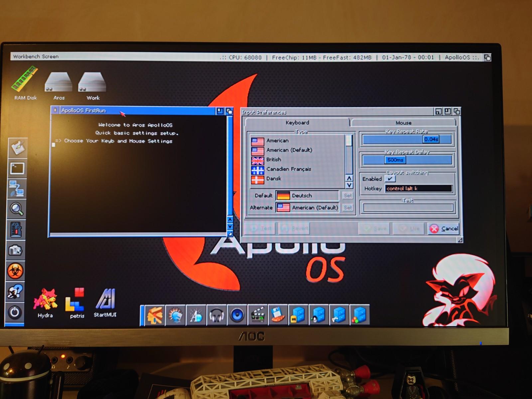Click the Revert button
This screenshot has height=399, width=532.
(x=294, y=228)
